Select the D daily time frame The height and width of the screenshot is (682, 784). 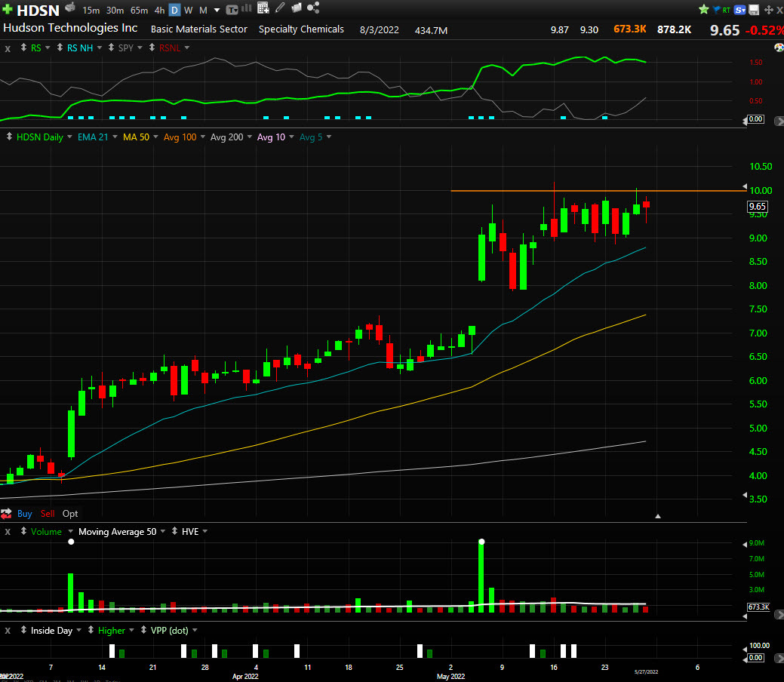174,10
